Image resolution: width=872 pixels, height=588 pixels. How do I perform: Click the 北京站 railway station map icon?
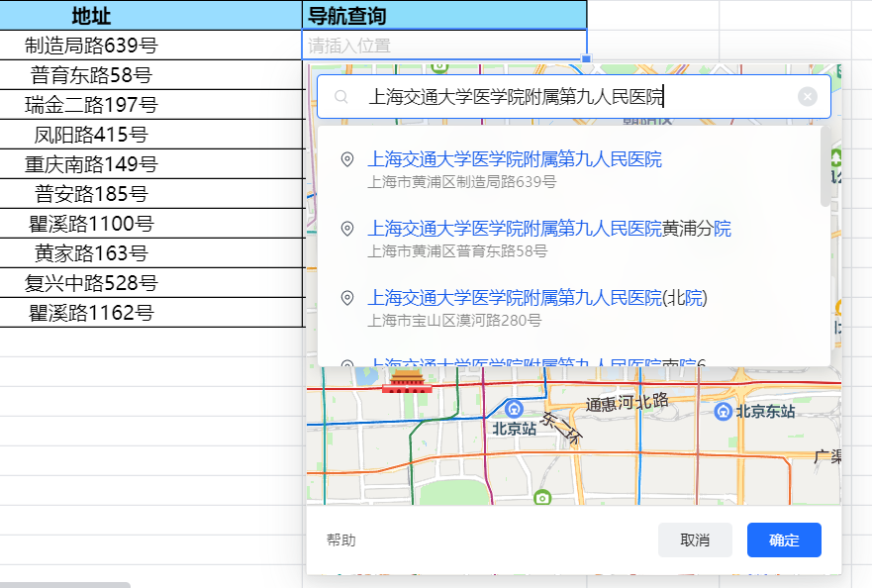515,410
